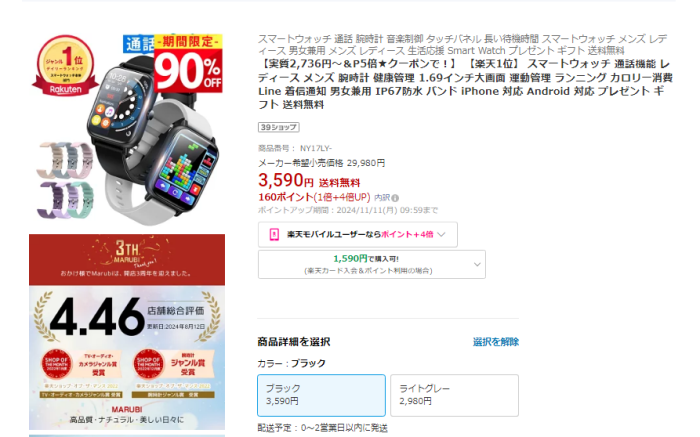700x437 pixels.
Task: Click the 39ショップ badge
Action: (279, 127)
